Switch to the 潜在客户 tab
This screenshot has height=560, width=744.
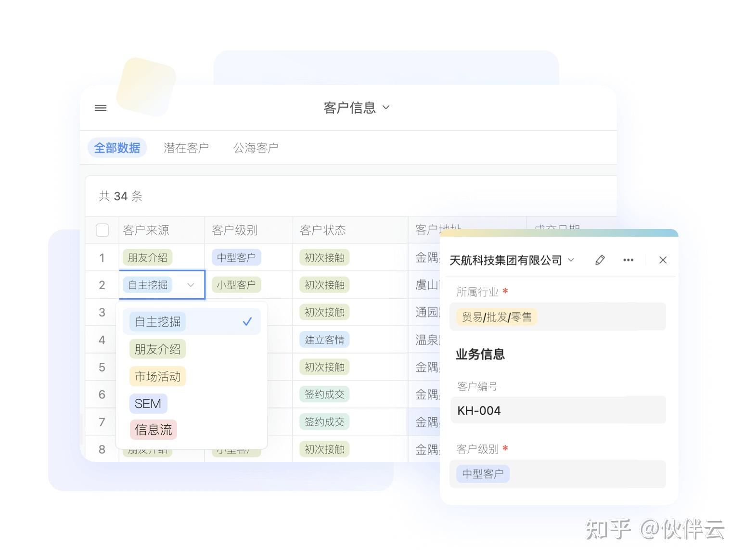coord(186,148)
